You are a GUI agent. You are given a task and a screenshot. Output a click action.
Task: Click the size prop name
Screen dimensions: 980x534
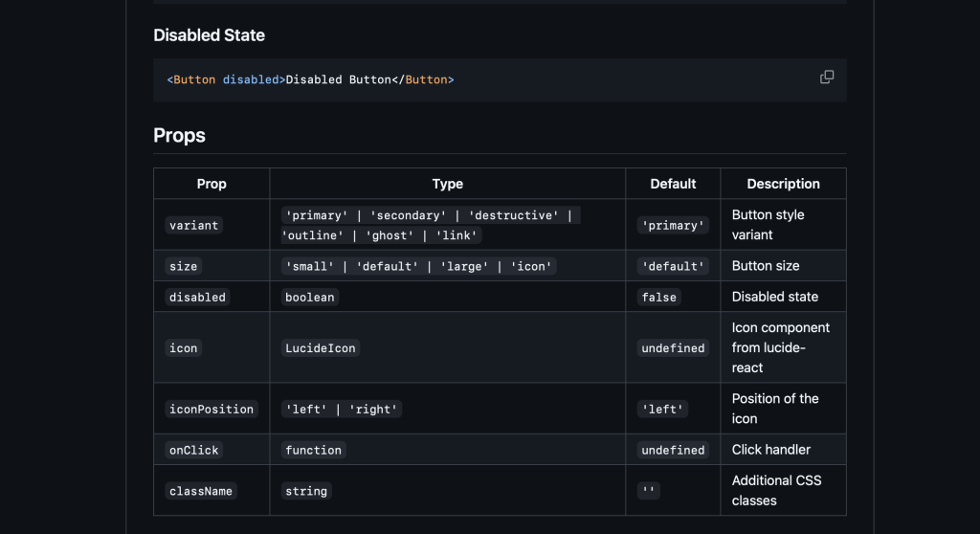tap(183, 266)
